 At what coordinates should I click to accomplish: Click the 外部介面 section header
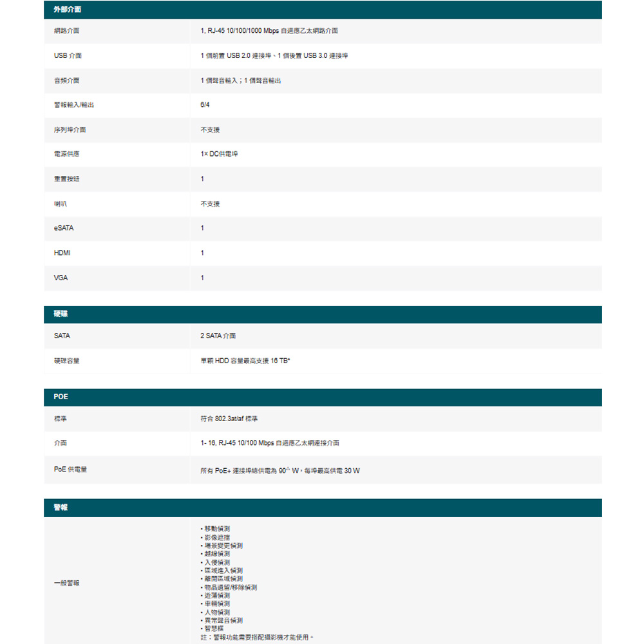point(323,10)
